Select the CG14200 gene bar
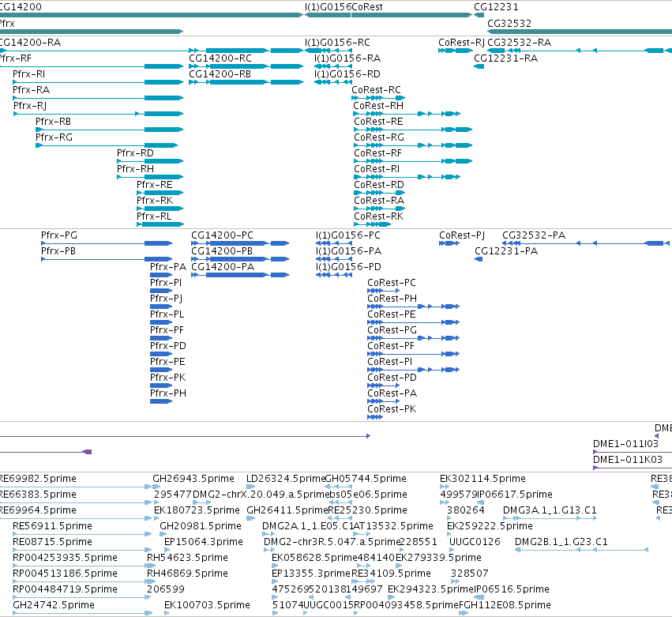This screenshot has height=617, width=672. 152,15
